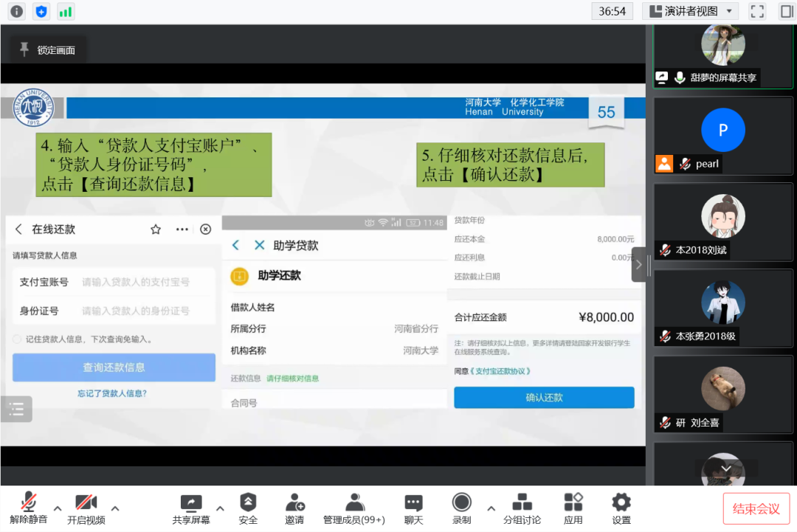
Task: Click the 确认还款 confirm button
Action: pyautogui.click(x=544, y=398)
